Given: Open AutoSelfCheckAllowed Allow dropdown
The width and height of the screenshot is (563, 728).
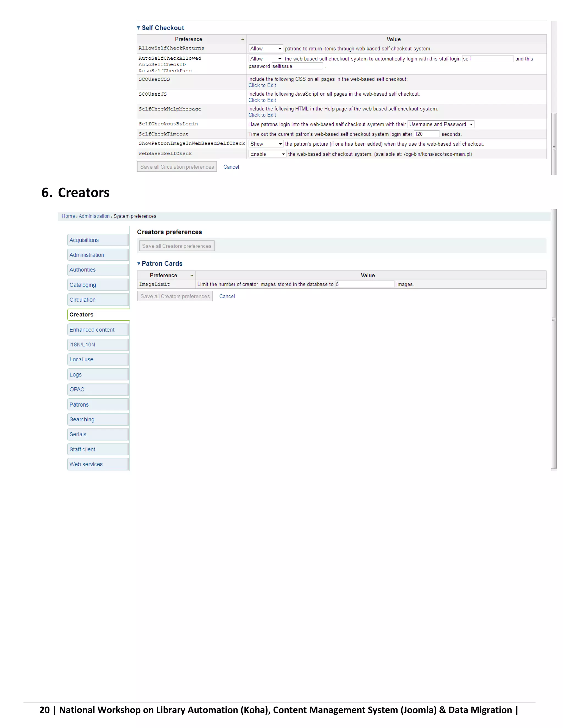Looking at the screenshot, I should [x=266, y=59].
